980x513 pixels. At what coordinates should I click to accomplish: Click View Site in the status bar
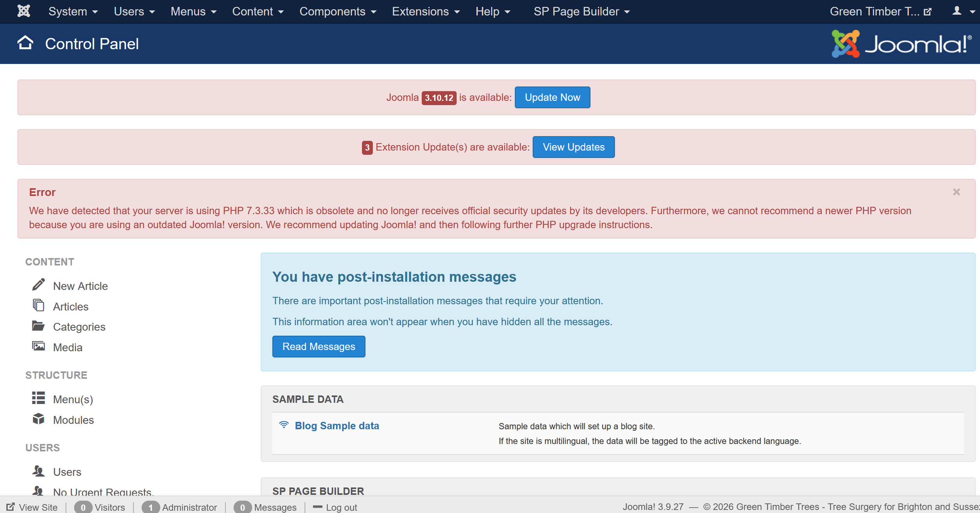38,508
